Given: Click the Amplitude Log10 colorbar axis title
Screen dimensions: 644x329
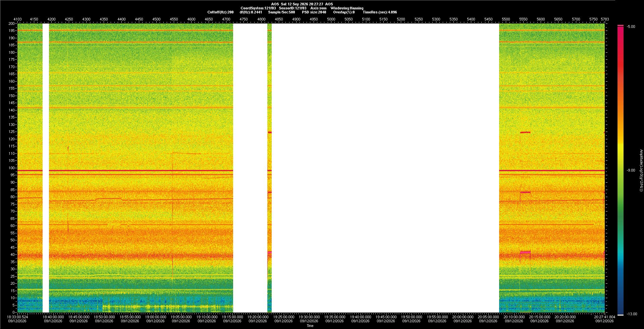Looking at the screenshot, I should tap(641, 171).
